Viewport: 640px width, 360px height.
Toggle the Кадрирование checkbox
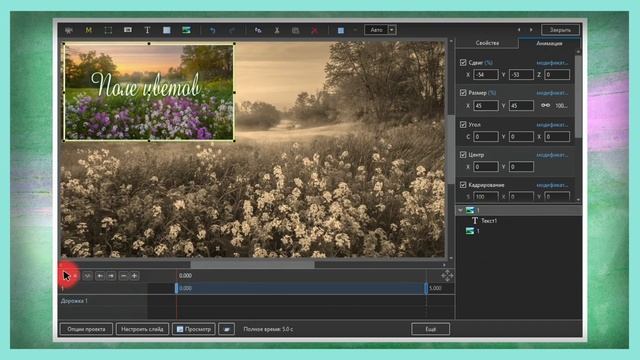pos(463,185)
